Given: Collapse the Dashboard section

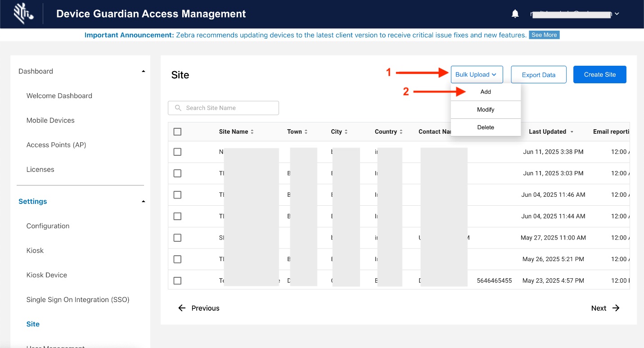Looking at the screenshot, I should click(x=143, y=71).
